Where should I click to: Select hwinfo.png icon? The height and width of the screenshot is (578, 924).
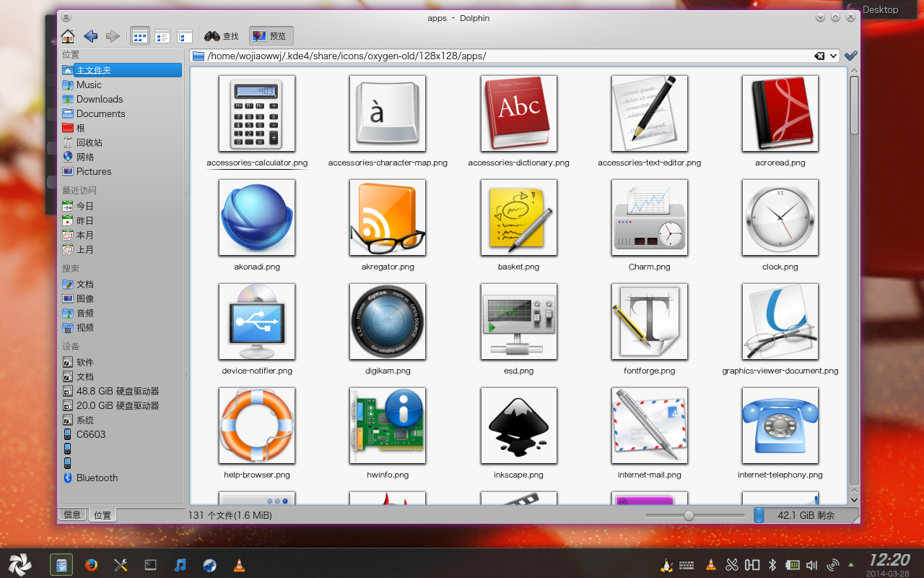coord(388,426)
